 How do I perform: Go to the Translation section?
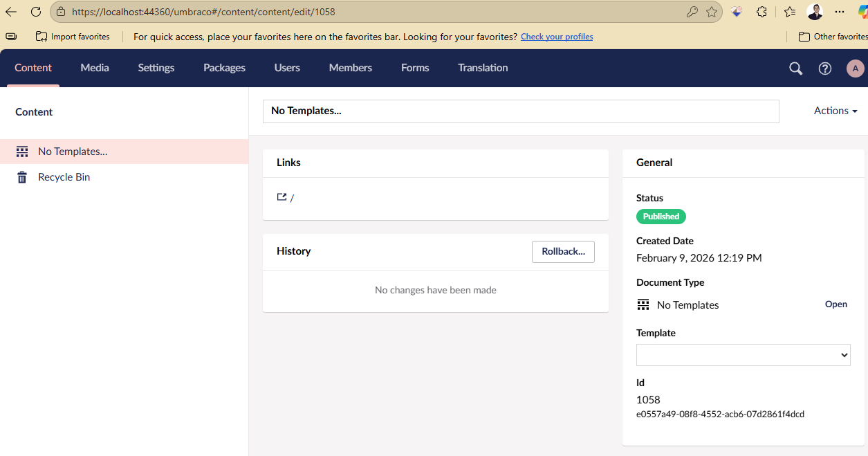483,68
